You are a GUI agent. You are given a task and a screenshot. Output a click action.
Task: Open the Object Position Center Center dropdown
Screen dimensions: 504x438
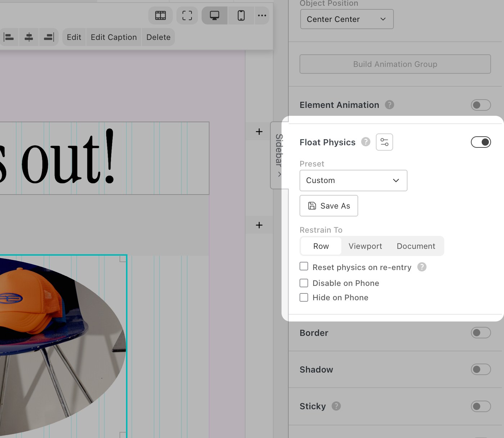tap(347, 19)
